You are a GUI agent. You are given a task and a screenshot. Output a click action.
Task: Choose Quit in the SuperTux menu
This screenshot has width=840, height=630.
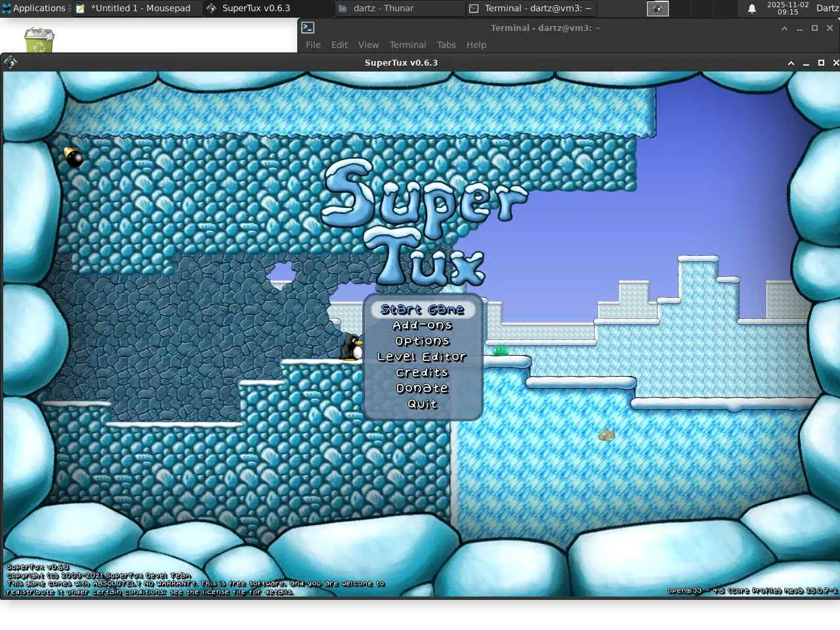click(x=423, y=404)
